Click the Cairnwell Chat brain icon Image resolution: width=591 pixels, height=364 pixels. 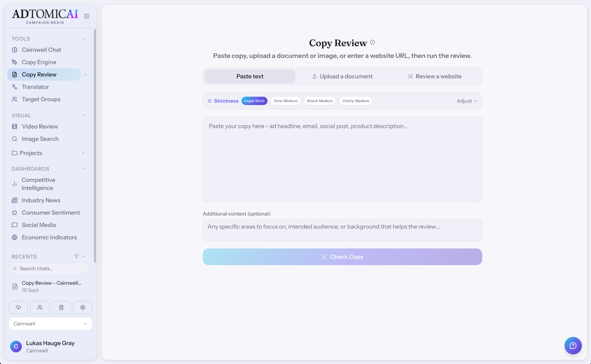[14, 50]
